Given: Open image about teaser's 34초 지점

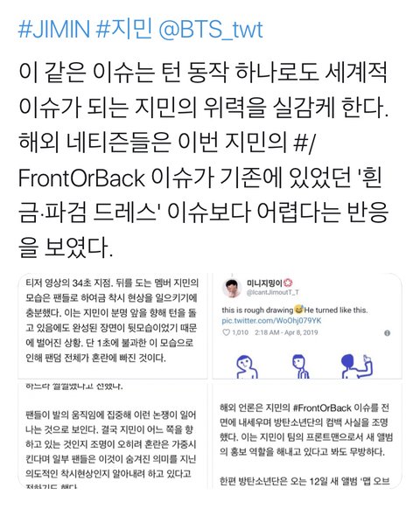Looking at the screenshot, I should tap(112, 326).
